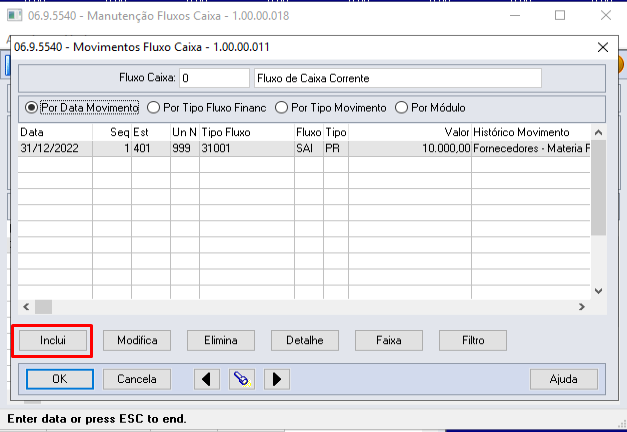
Task: Click the Manutenção Fluxos Caixa window icon
Action: click(x=15, y=16)
